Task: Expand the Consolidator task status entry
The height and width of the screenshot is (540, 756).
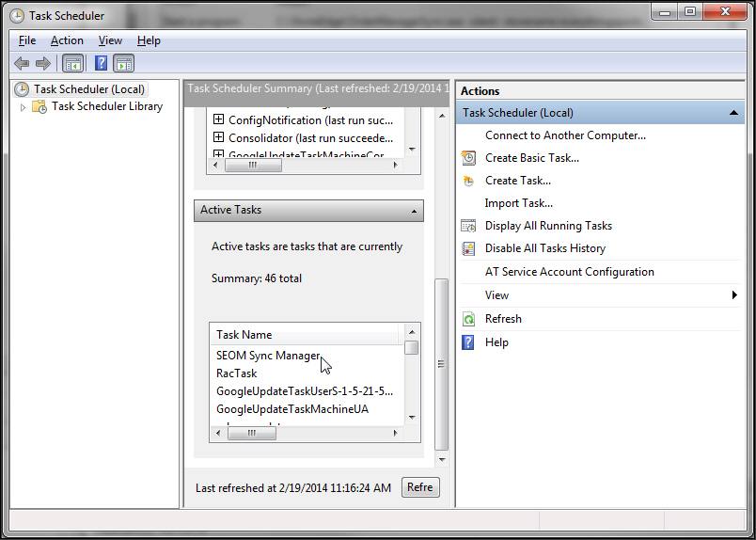Action: (x=218, y=138)
